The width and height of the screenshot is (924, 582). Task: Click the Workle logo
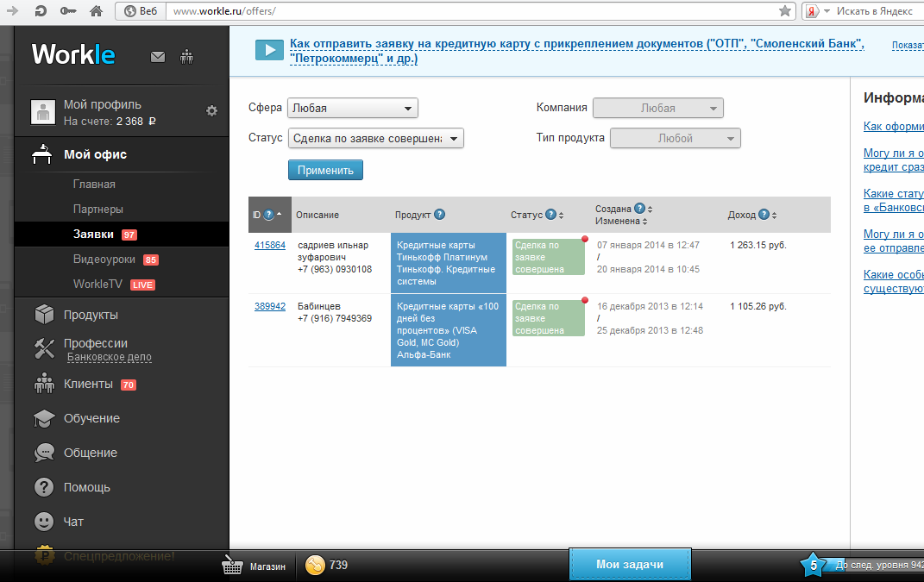pyautogui.click(x=73, y=54)
